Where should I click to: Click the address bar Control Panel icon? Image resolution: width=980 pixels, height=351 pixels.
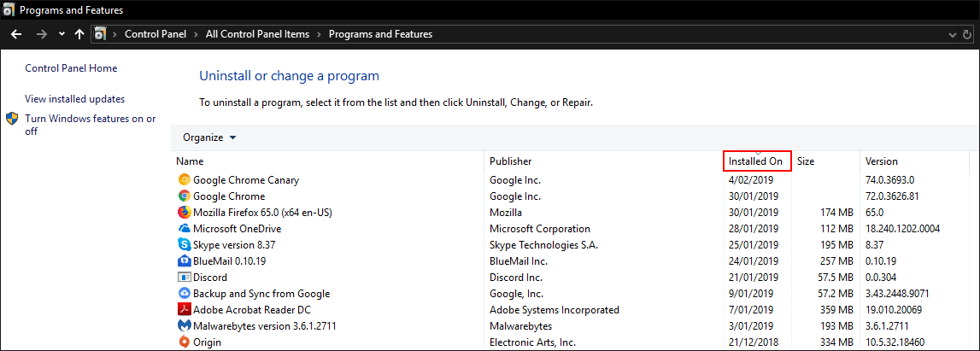pos(100,34)
